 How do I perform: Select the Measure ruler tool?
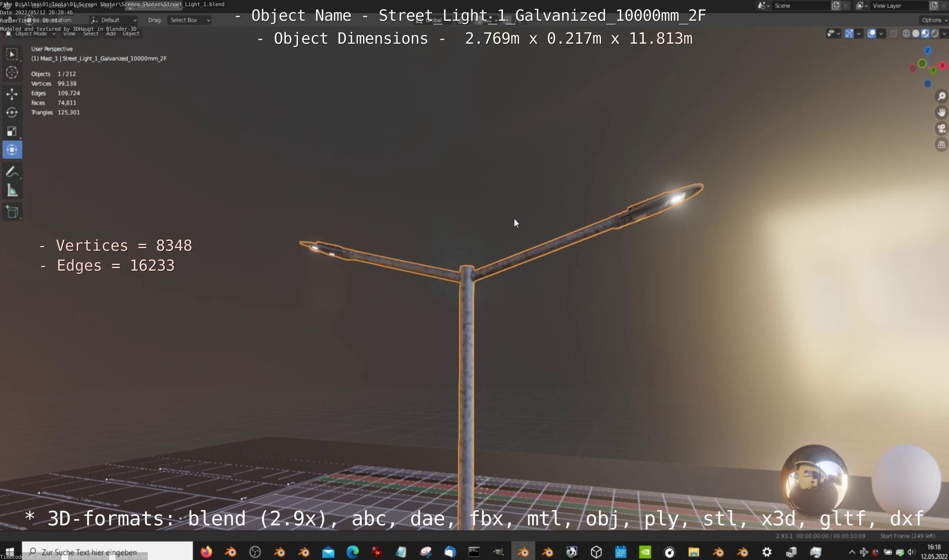(12, 191)
